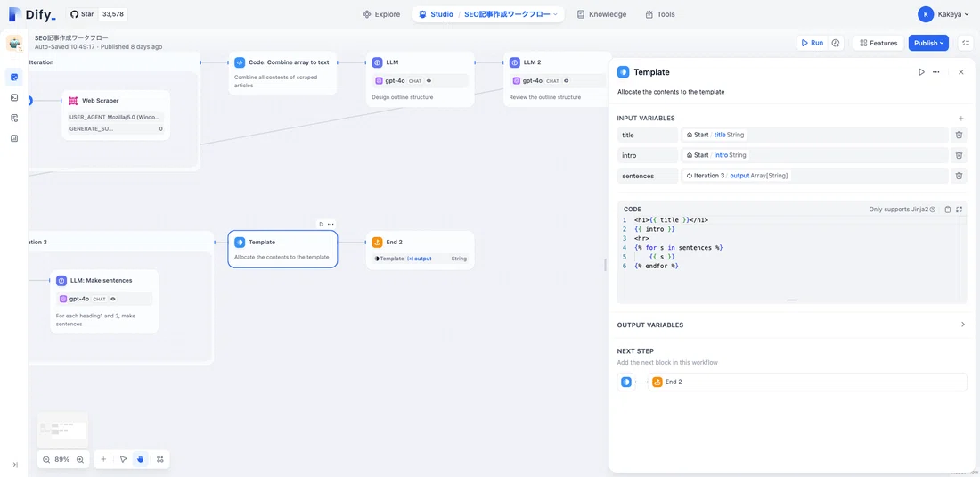Select the Template node on canvas
This screenshot has height=477, width=980.
click(282, 249)
